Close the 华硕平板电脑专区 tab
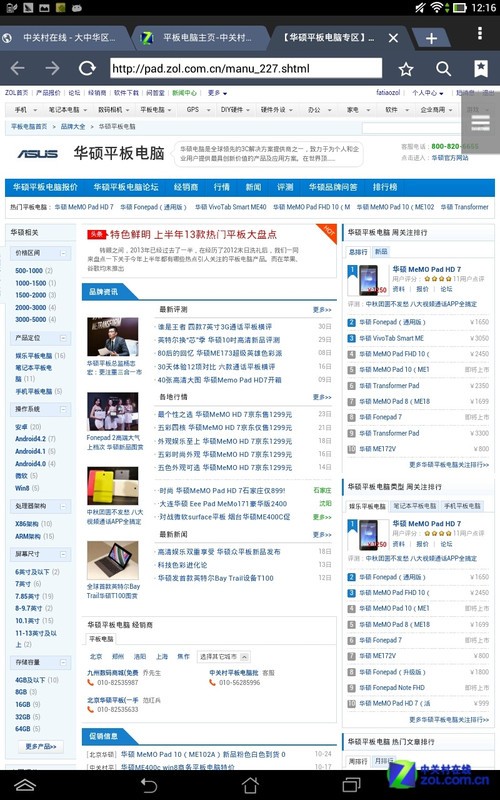This screenshot has width=500, height=800. pyautogui.click(x=393, y=38)
